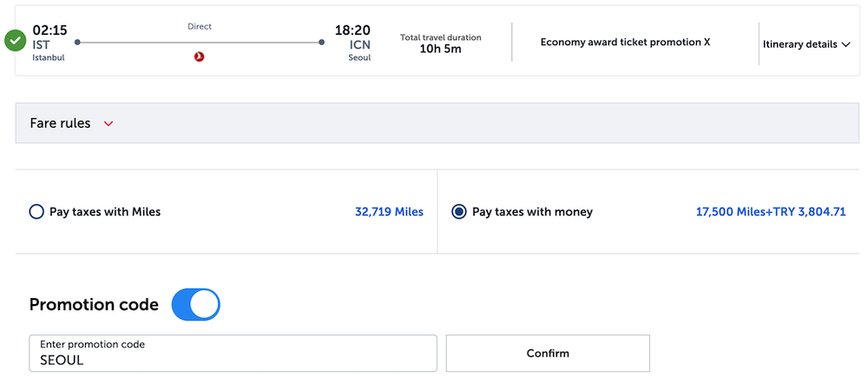The width and height of the screenshot is (868, 378).
Task: Select Pay taxes with Miles option
Action: pos(36,212)
